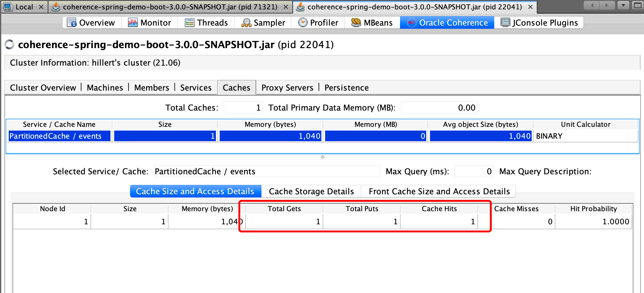The width and height of the screenshot is (644, 293).
Task: Click the JConsole Plugins icon
Action: [x=505, y=23]
